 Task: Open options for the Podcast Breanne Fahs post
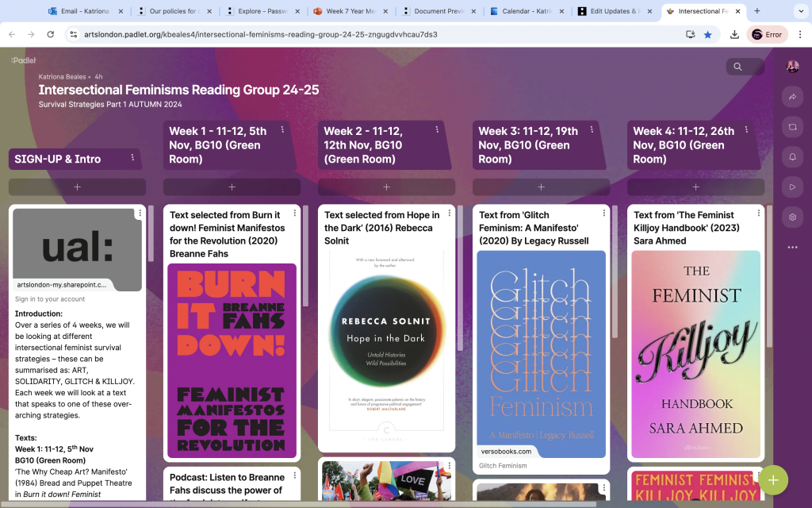(295, 475)
